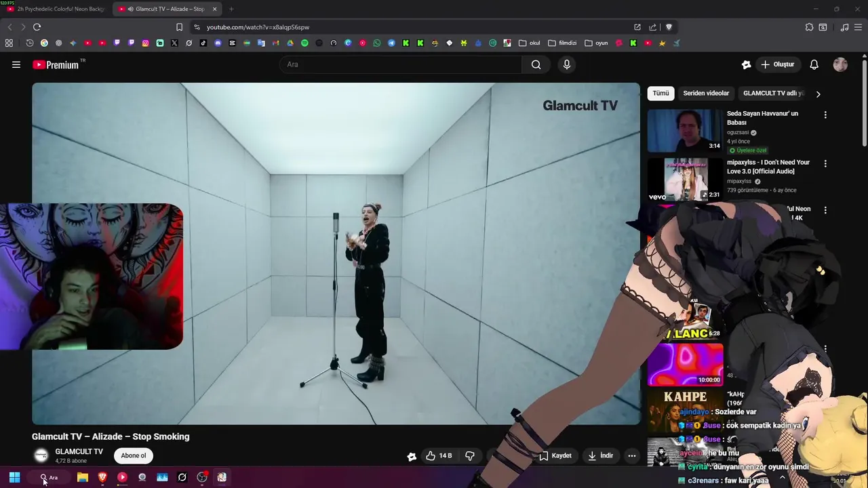The width and height of the screenshot is (868, 488).
Task: Select the Tümü filter chip
Action: pos(660,94)
